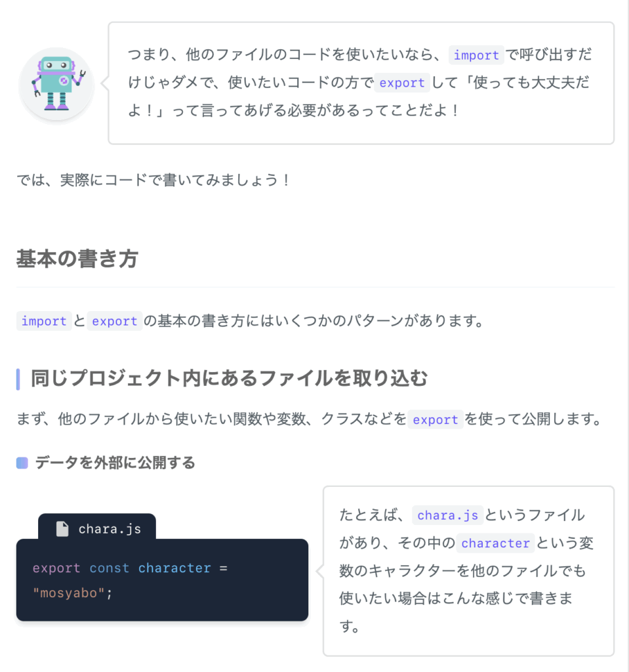The height and width of the screenshot is (672, 629).
Task: Click the character variable in code block
Action: coord(174,568)
